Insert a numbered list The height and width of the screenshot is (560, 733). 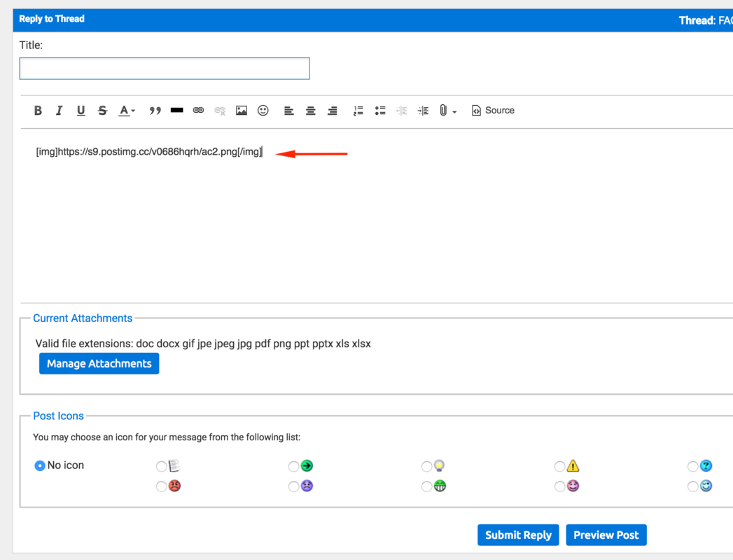(358, 111)
